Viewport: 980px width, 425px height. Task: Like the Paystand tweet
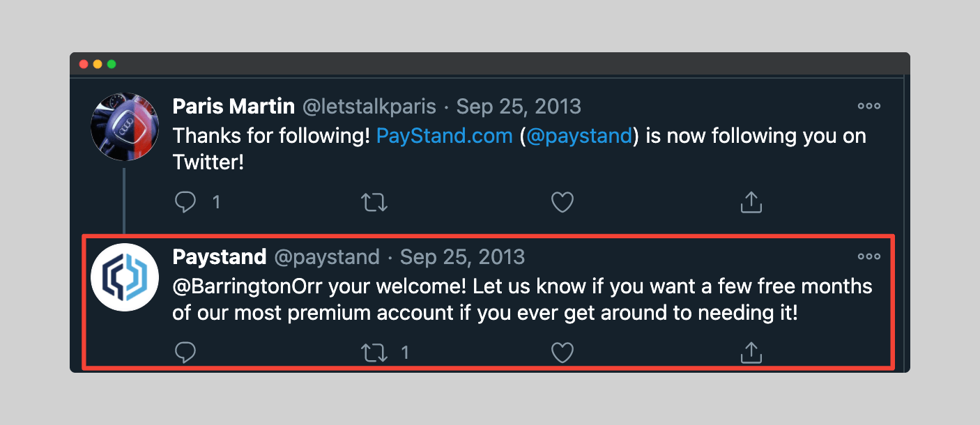coord(562,353)
